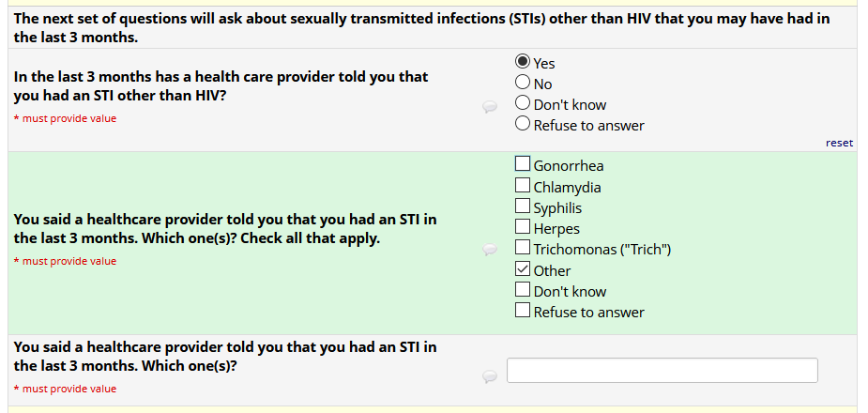The image size is (868, 413).
Task: Choose the Don't know radio option
Action: click(x=524, y=104)
